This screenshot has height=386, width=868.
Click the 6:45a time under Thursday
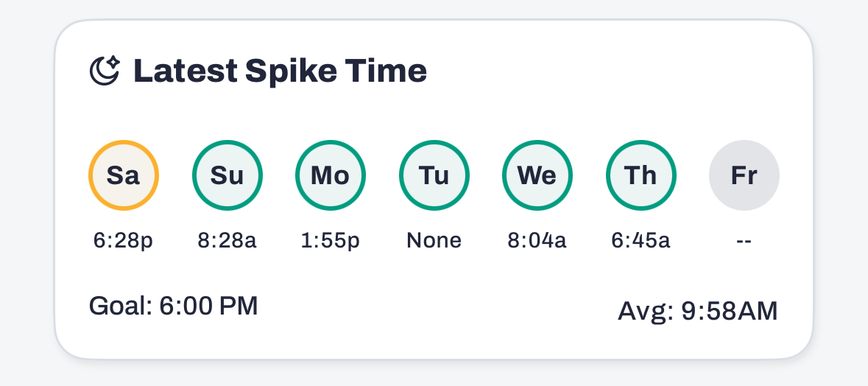pyautogui.click(x=641, y=240)
